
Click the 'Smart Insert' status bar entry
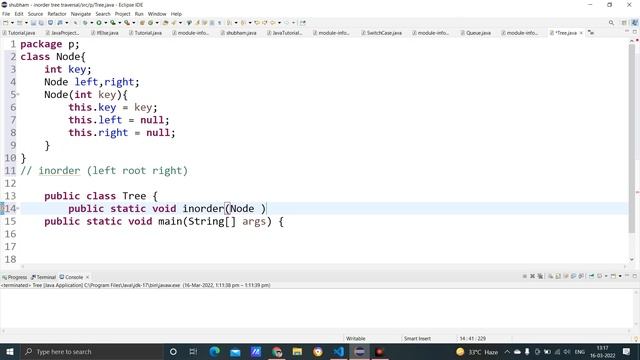tap(417, 338)
